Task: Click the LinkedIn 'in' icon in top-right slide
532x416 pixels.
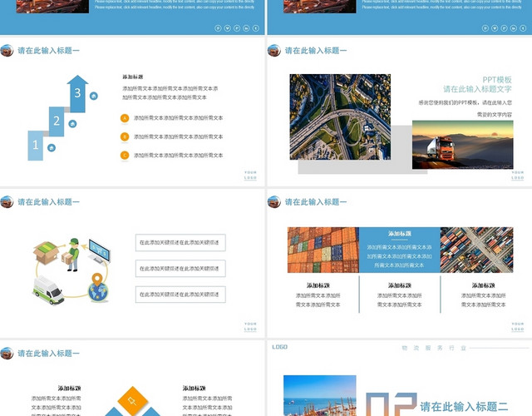Action: click(514, 28)
